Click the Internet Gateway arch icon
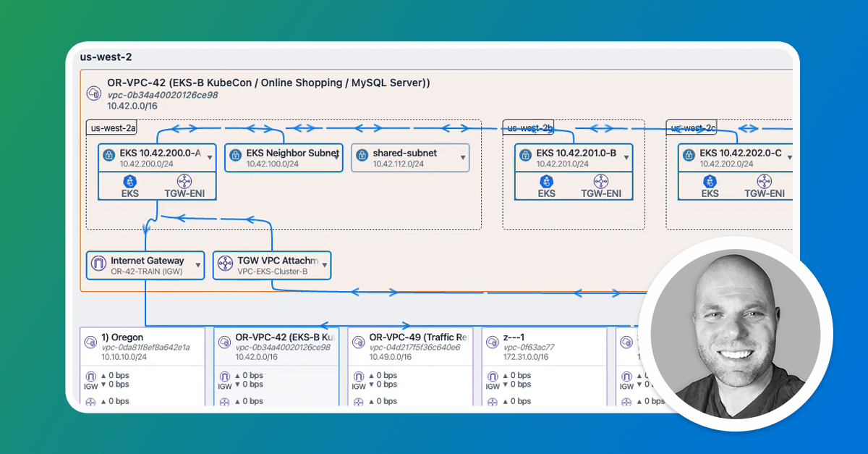868x454 pixels. 98,265
